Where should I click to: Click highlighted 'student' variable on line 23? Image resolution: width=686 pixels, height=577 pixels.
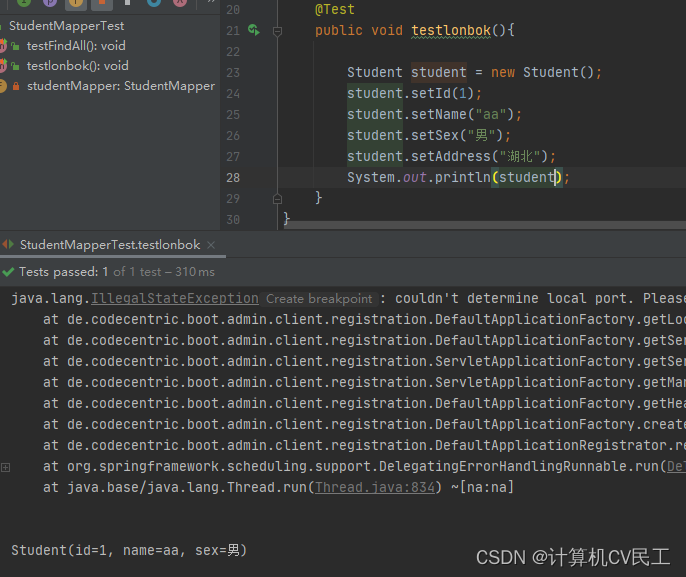439,72
